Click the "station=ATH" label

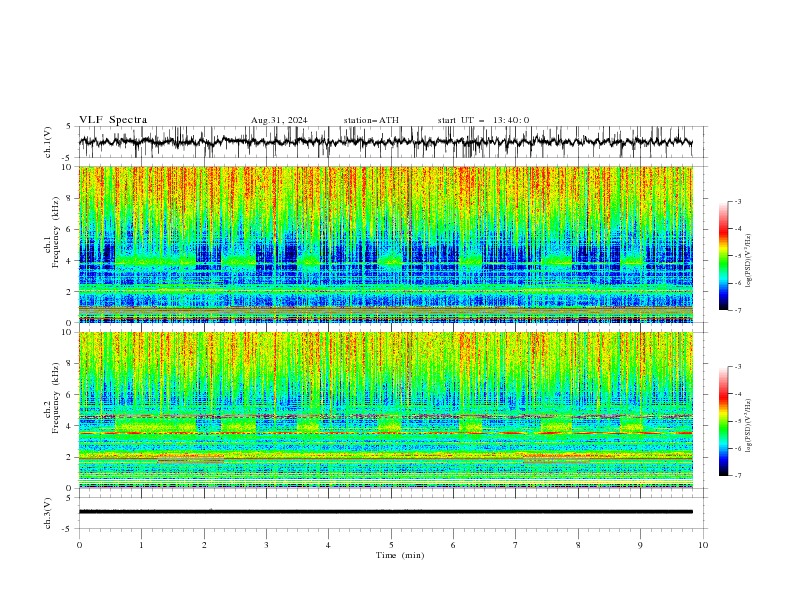(x=371, y=120)
